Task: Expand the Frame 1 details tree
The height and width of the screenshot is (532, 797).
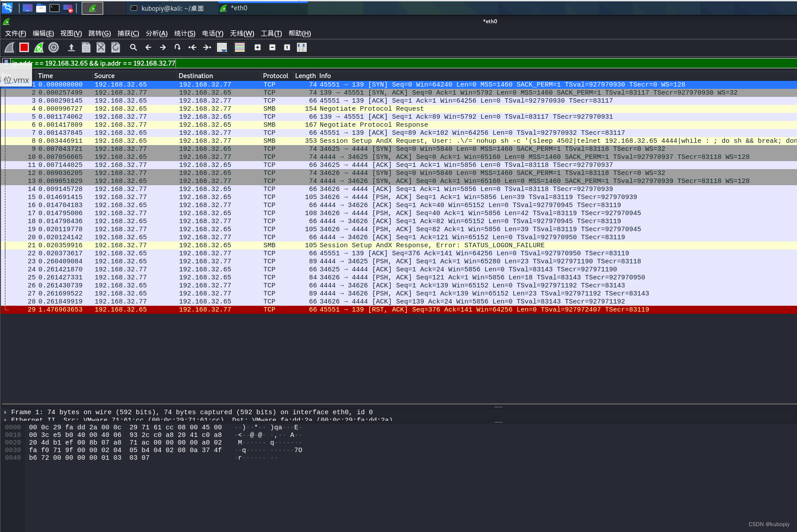Action: tap(5, 412)
